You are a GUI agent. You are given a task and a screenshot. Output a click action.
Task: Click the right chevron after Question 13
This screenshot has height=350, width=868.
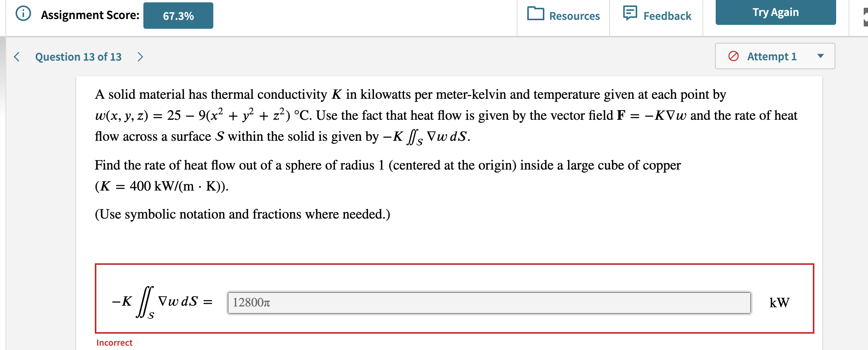click(140, 57)
